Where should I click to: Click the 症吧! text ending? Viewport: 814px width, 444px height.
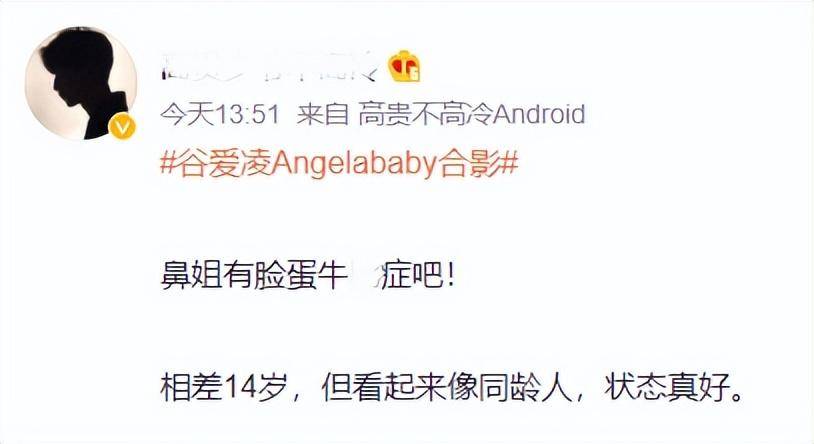(418, 275)
